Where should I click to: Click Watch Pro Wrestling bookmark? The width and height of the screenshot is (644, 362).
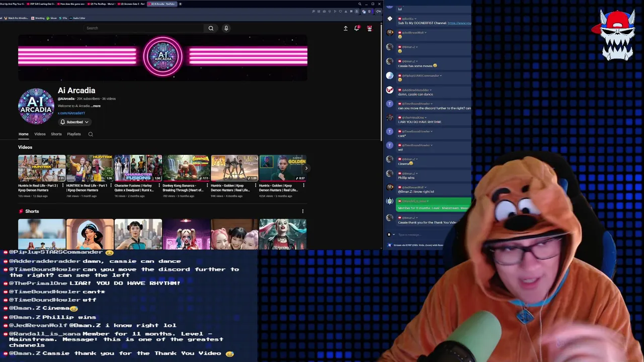[x=17, y=18]
